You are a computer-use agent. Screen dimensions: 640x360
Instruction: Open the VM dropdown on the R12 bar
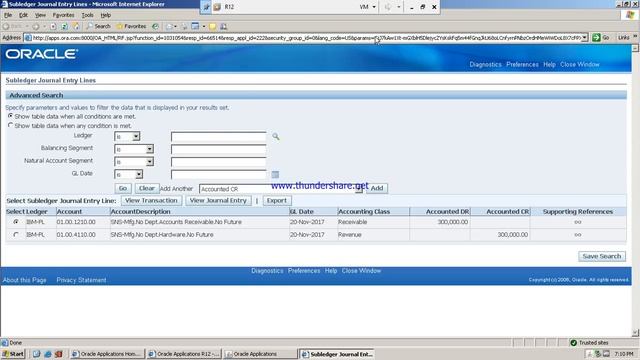click(x=367, y=7)
